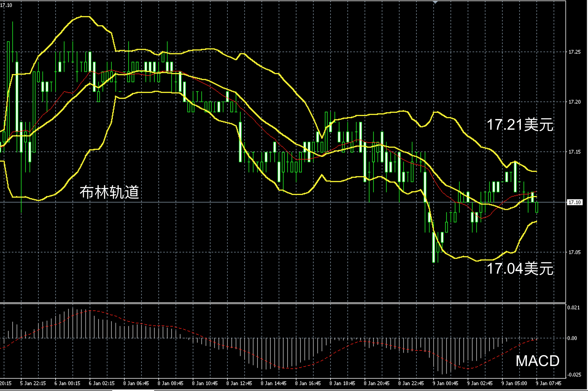Click the 17.20 price scale label
Screen dimensions: 588x391
pos(574,102)
